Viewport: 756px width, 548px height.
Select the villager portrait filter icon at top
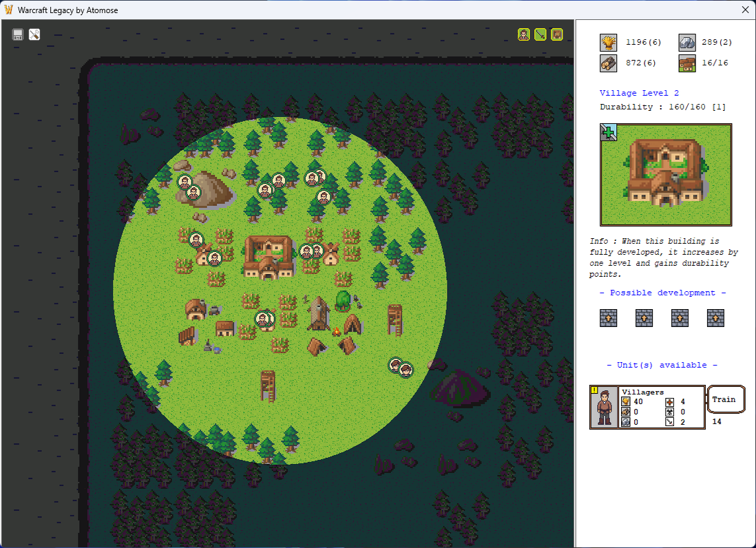click(x=523, y=34)
